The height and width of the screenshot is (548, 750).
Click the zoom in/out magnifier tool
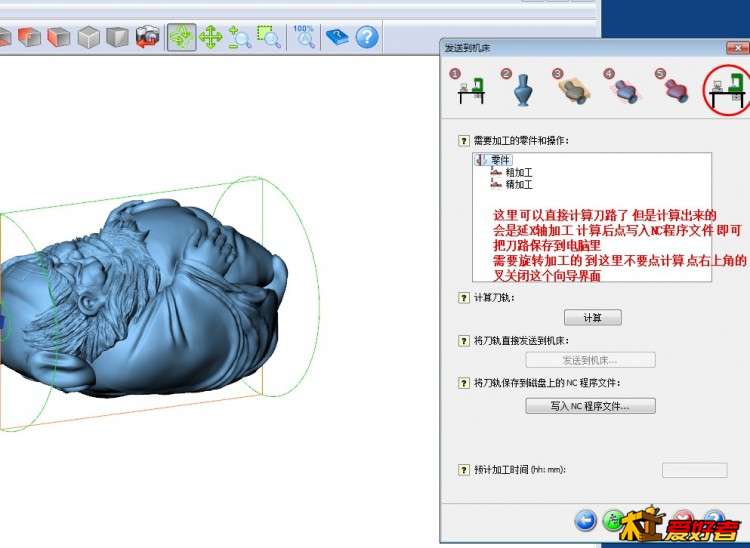click(240, 37)
